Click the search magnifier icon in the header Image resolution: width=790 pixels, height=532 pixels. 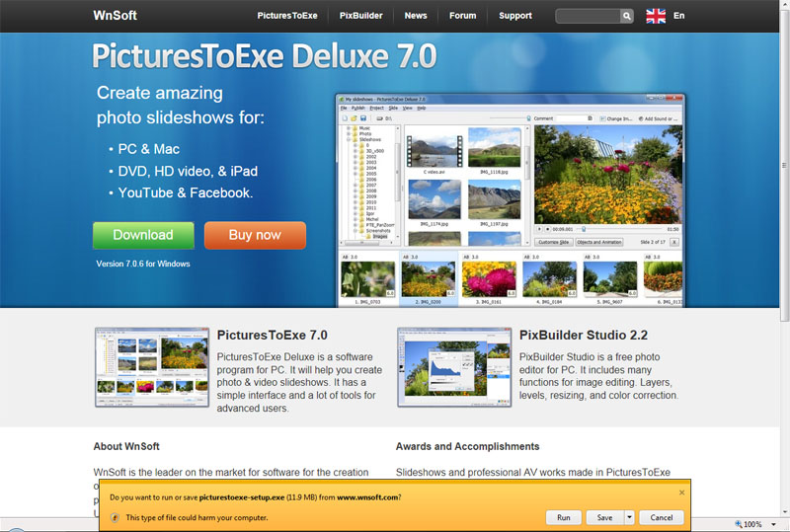[626, 16]
